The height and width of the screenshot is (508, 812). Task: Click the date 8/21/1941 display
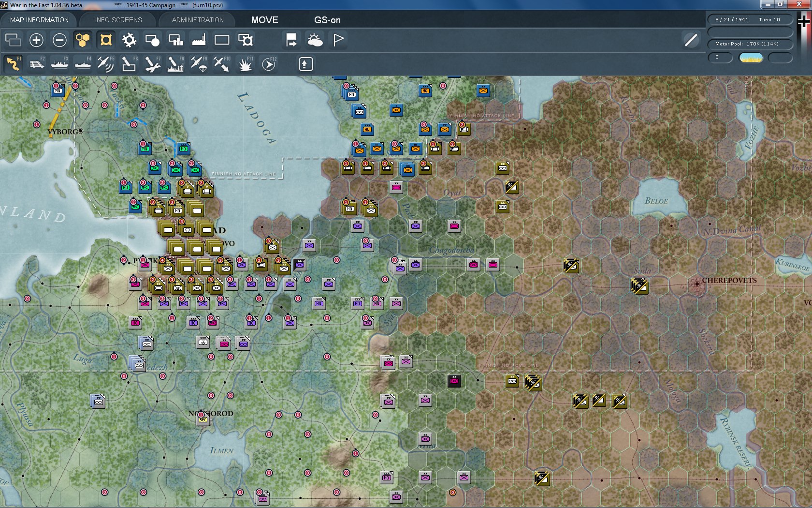[732, 20]
